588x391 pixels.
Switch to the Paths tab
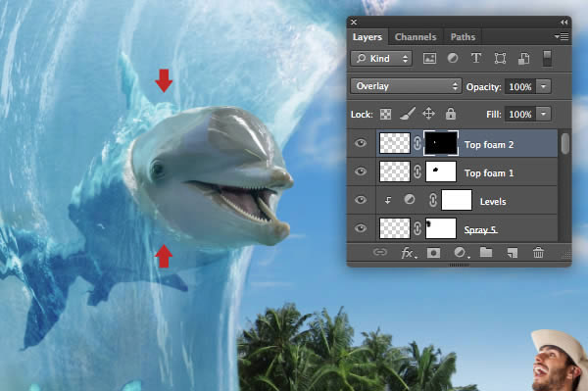pos(463,37)
